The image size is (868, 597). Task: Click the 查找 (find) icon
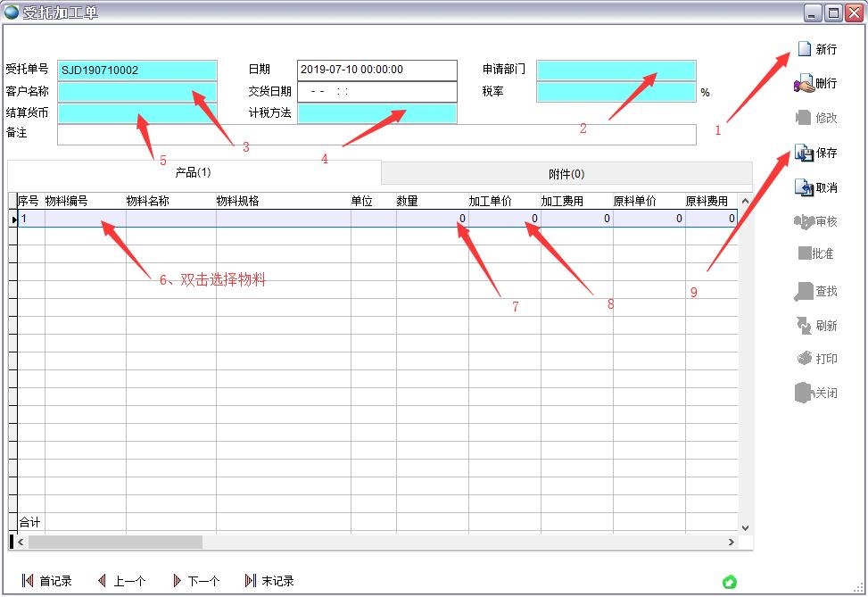point(817,290)
